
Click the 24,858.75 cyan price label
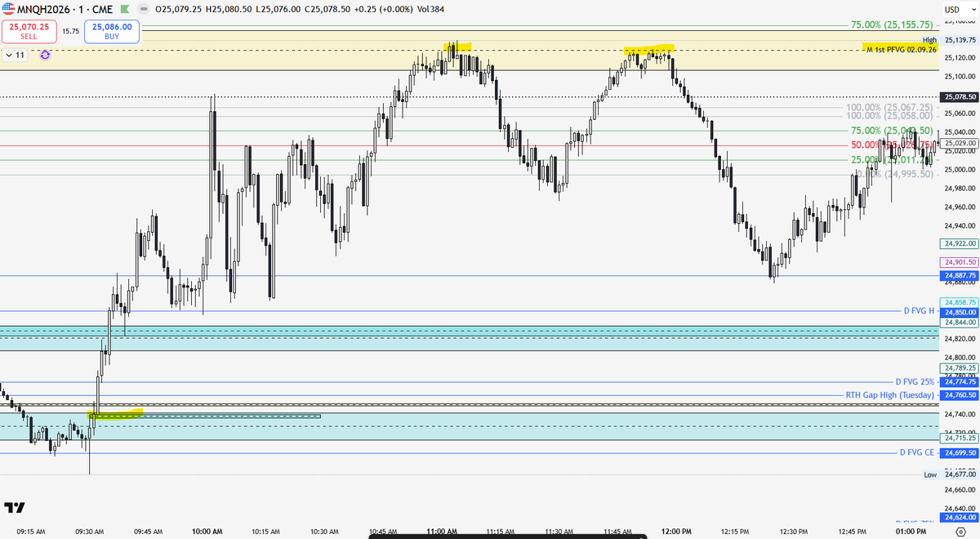coord(960,302)
